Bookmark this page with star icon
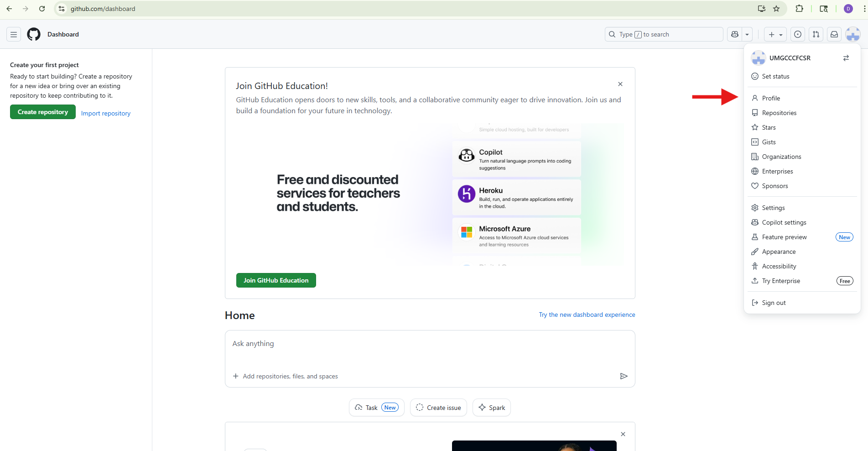Screen dimensions: 868x451 pyautogui.click(x=776, y=9)
